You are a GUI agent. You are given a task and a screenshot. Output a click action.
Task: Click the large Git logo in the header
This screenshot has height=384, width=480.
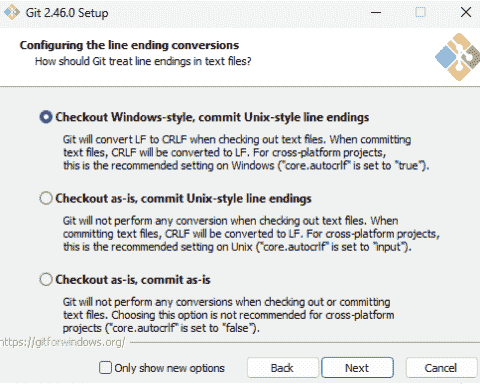click(457, 57)
